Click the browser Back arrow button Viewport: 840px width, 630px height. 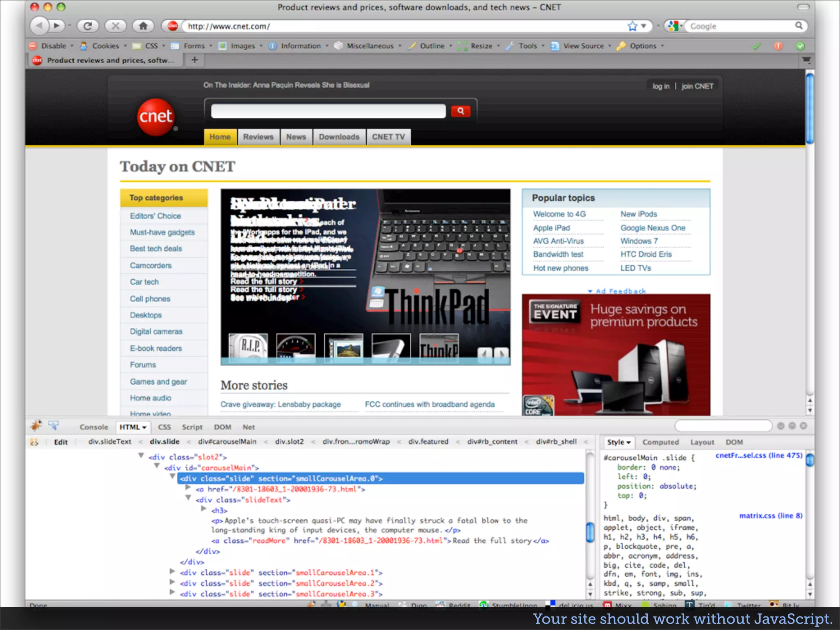[x=39, y=26]
